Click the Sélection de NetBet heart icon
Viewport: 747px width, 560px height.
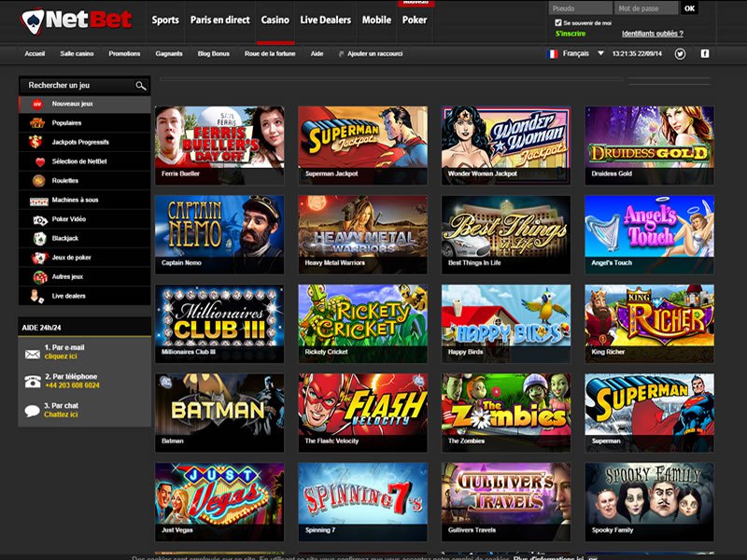[40, 161]
